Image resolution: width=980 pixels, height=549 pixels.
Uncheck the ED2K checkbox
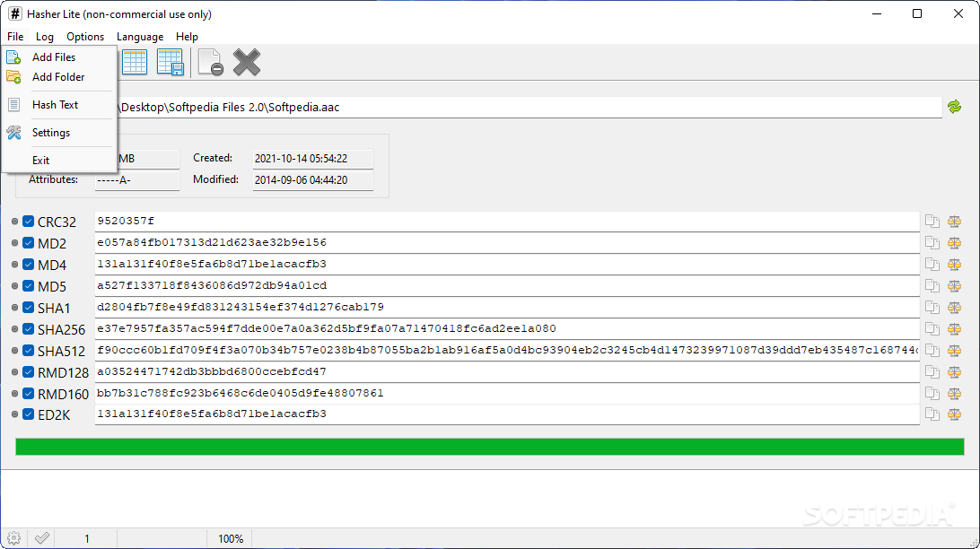28,414
